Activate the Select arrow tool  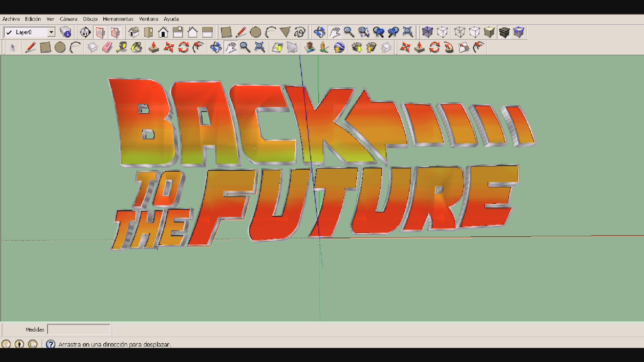[13, 48]
